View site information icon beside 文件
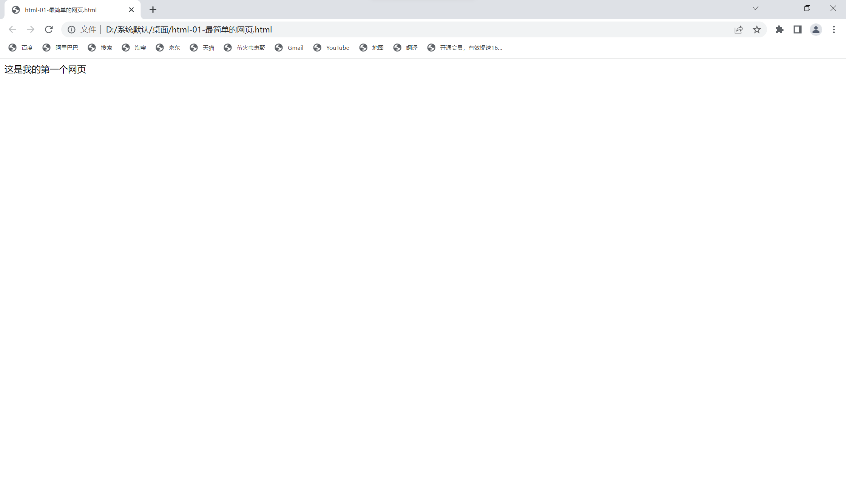The width and height of the screenshot is (846, 504). 71,29
